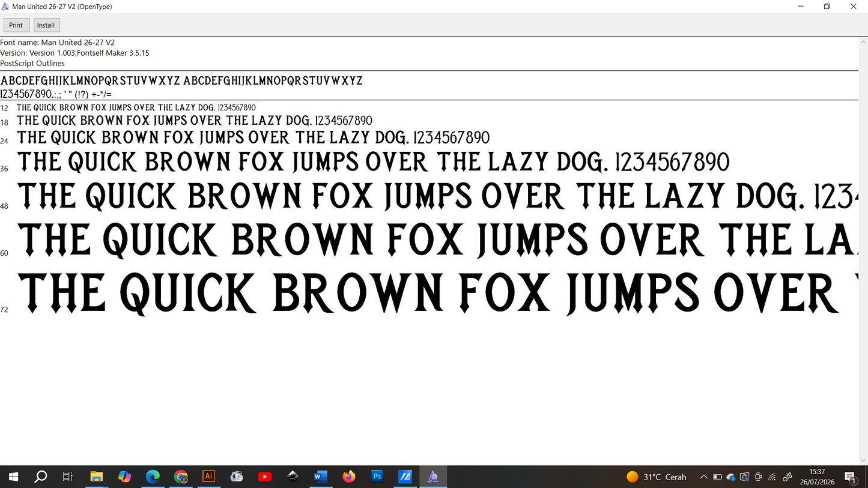Open taskbar Search magnifier
Viewport: 868px width, 488px height.
41,477
